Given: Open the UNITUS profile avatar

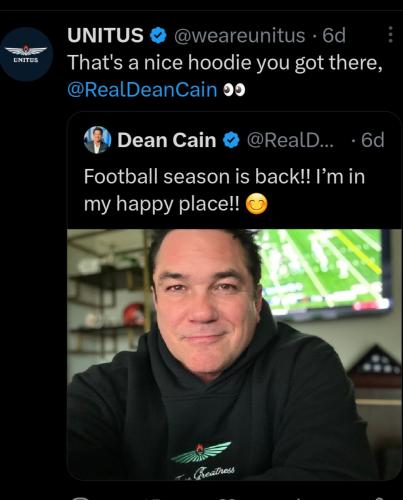Looking at the screenshot, I should coord(27,55).
